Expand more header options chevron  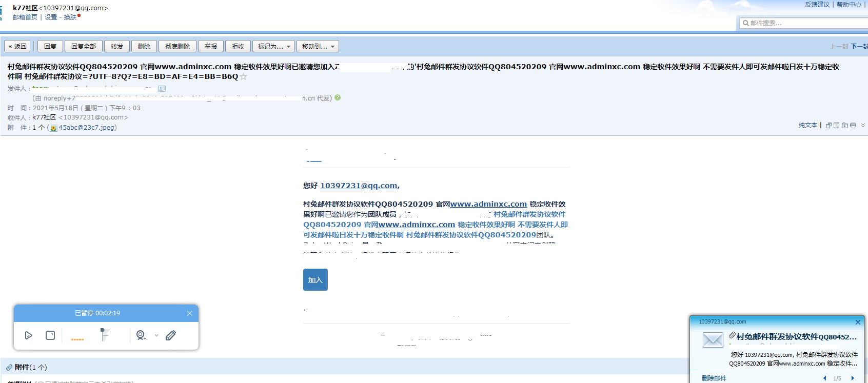(x=863, y=125)
